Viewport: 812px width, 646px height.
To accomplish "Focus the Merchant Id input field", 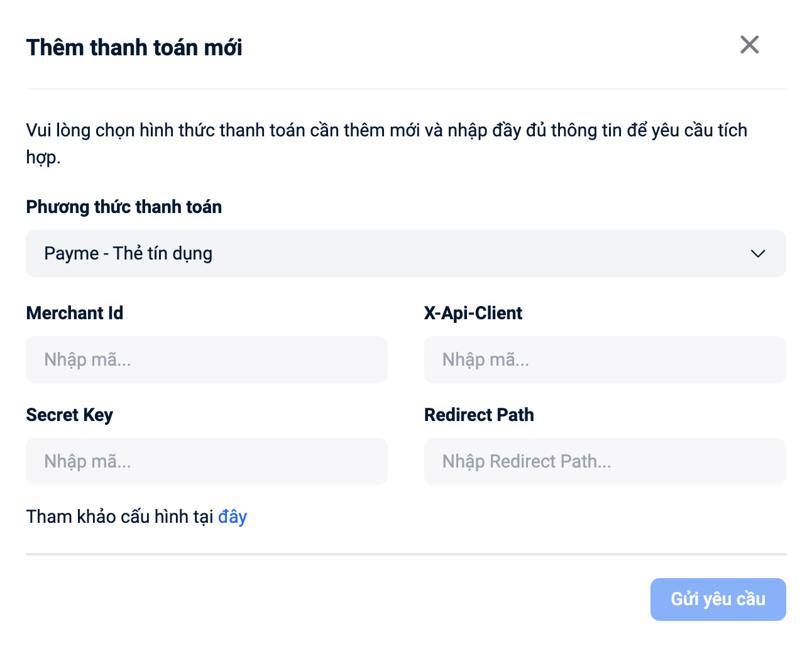I will [x=207, y=360].
